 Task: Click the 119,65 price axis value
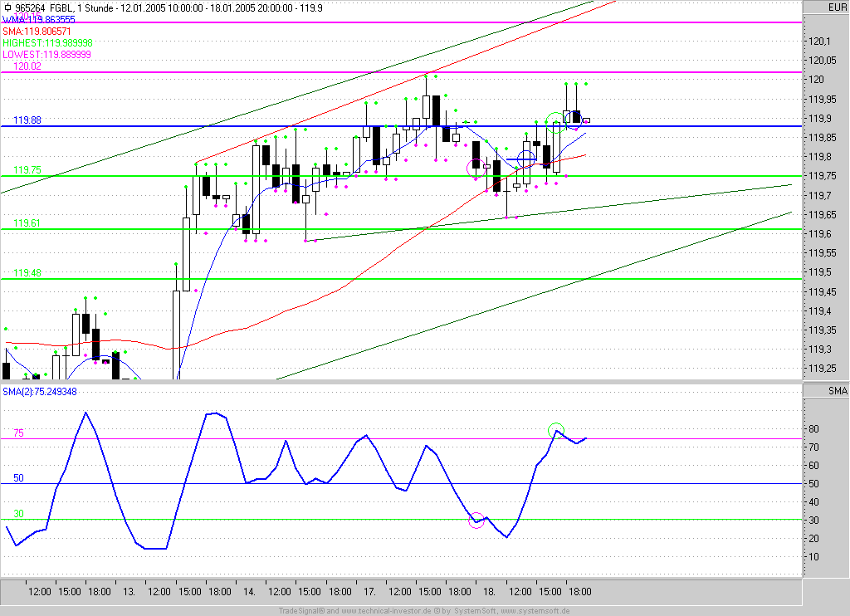tap(823, 215)
